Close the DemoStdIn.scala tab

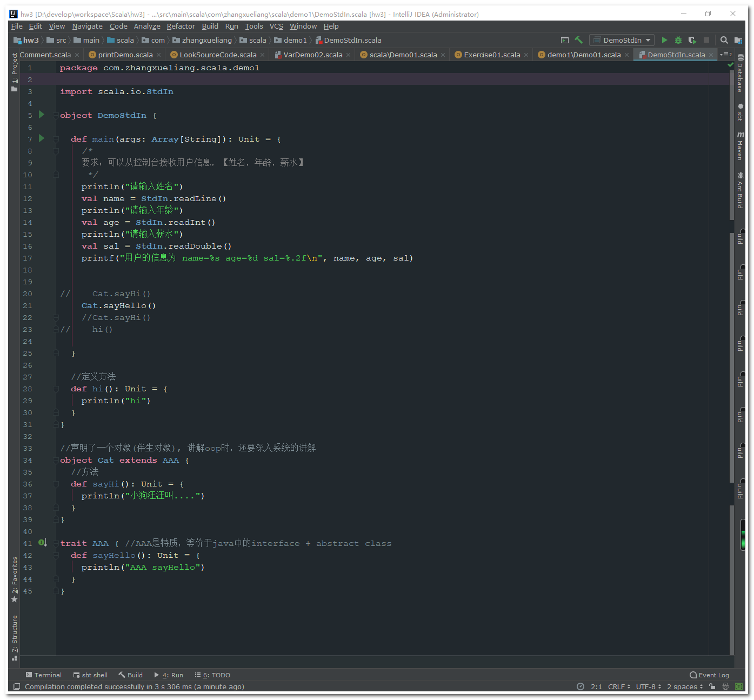[x=711, y=55]
